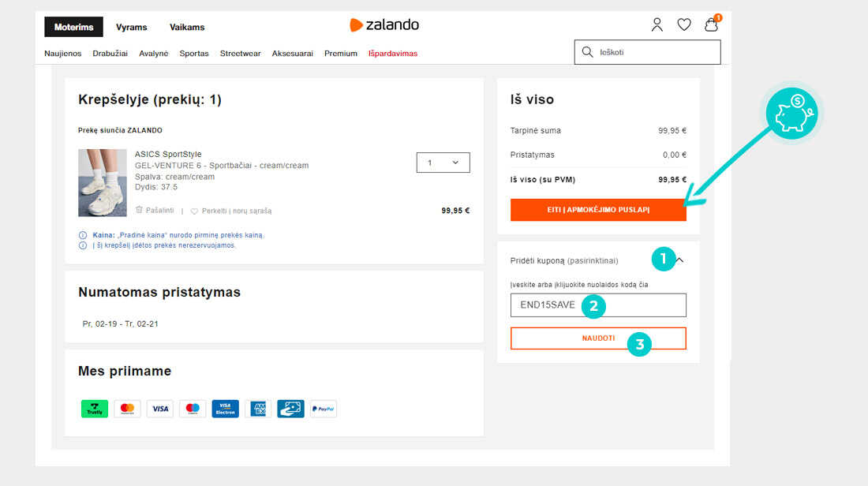Click the item price 99,95 € in cart
This screenshot has width=868, height=486.
pos(455,211)
